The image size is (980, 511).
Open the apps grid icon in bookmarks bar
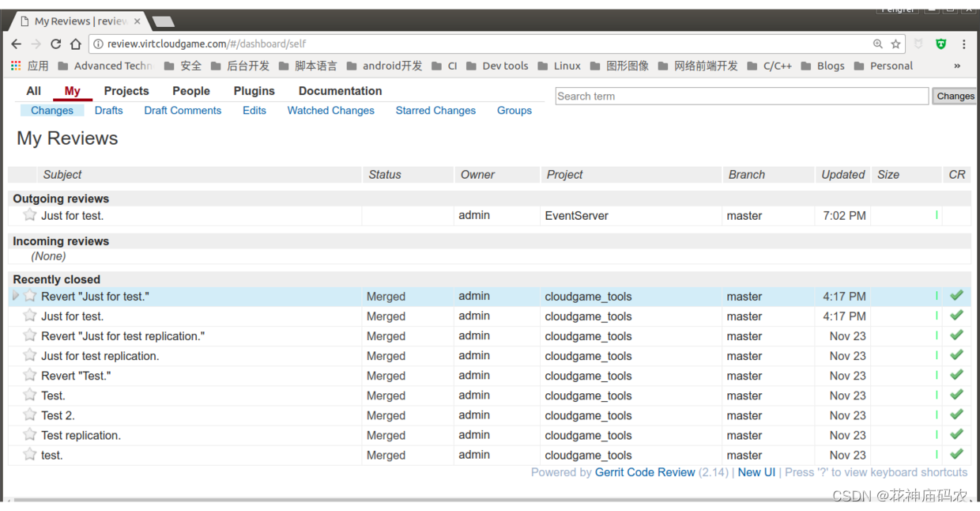(x=16, y=66)
